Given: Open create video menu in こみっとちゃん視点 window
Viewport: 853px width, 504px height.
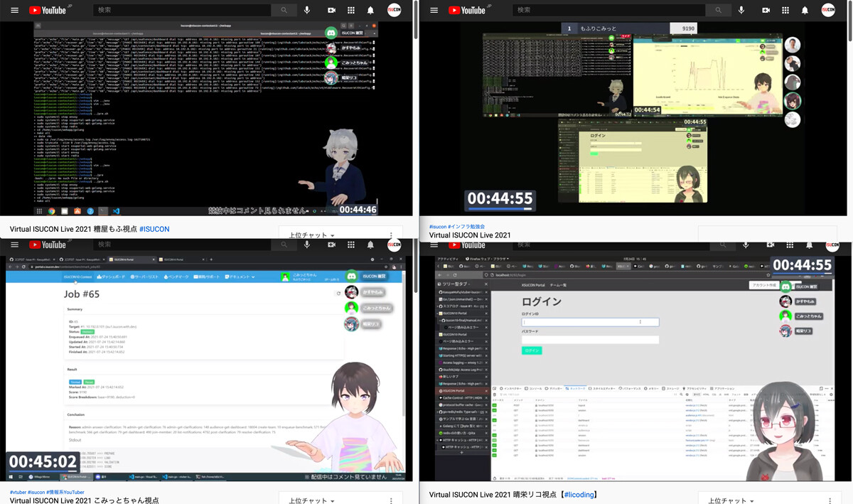Looking at the screenshot, I should 331,245.
